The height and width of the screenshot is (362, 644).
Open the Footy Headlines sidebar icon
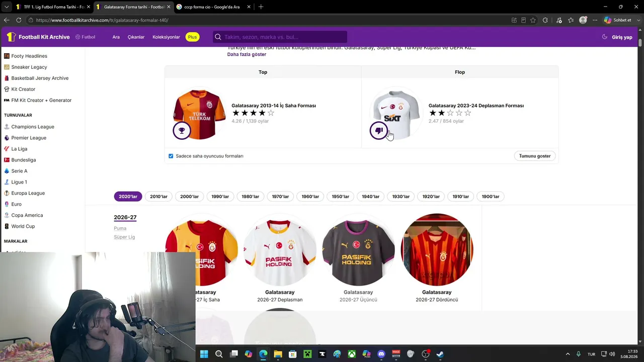pyautogui.click(x=7, y=56)
